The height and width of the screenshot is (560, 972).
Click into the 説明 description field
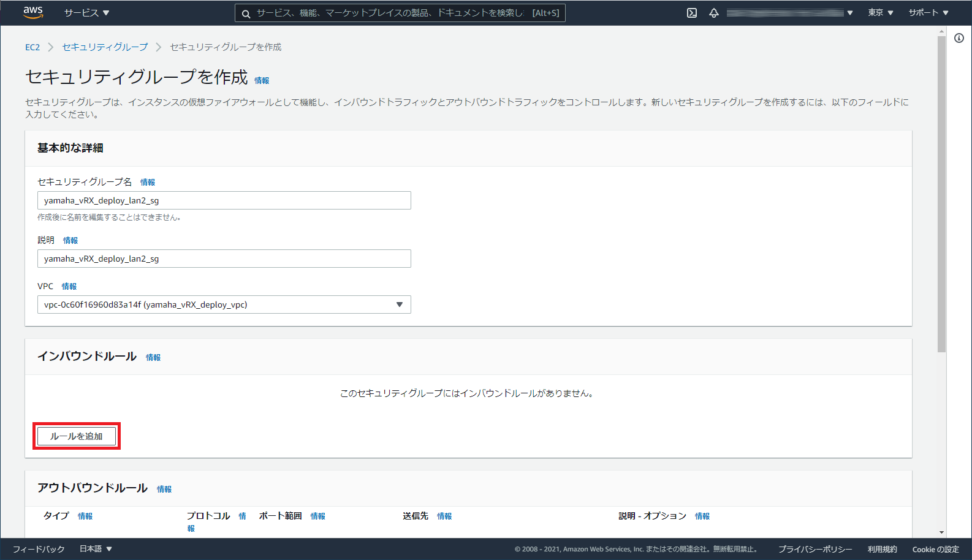tap(224, 259)
